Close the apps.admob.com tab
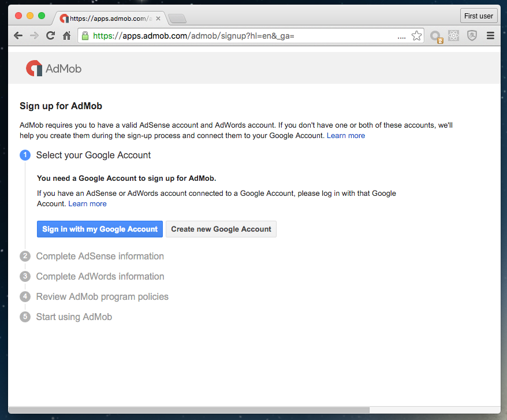This screenshot has height=420, width=507. pos(158,18)
